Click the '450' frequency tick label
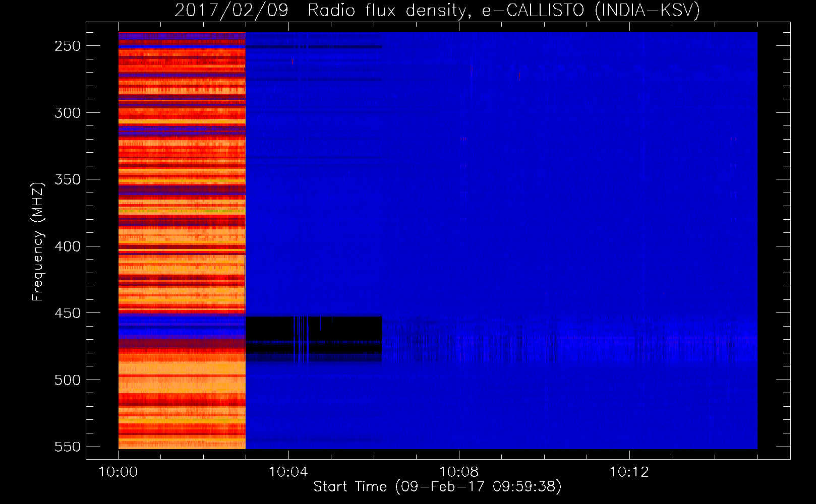Viewport: 816px width, 504px height. click(68, 313)
